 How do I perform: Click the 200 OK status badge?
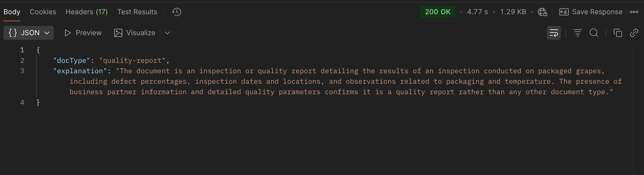[438, 12]
